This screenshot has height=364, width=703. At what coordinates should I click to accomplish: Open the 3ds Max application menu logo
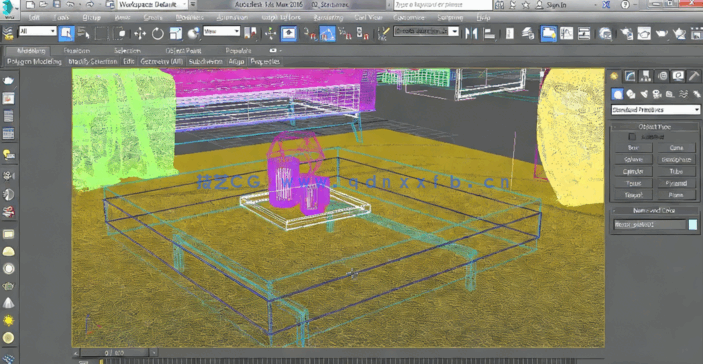[8, 8]
